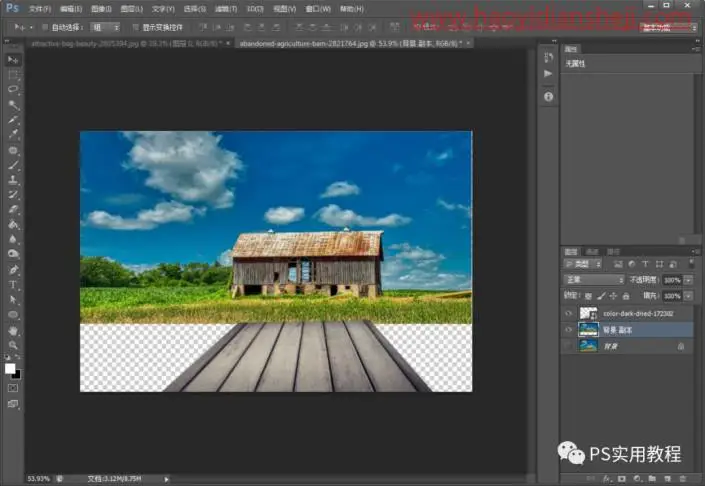Click the foreground color swatch

click(x=10, y=369)
